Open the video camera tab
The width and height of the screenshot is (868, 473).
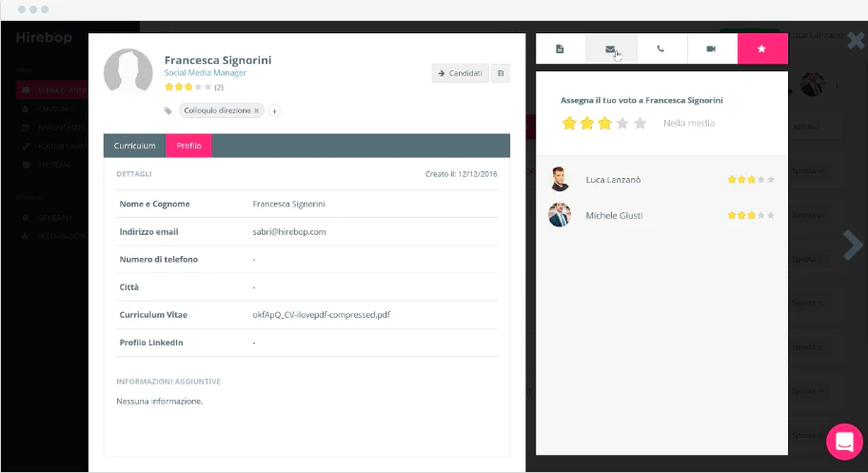[712, 49]
